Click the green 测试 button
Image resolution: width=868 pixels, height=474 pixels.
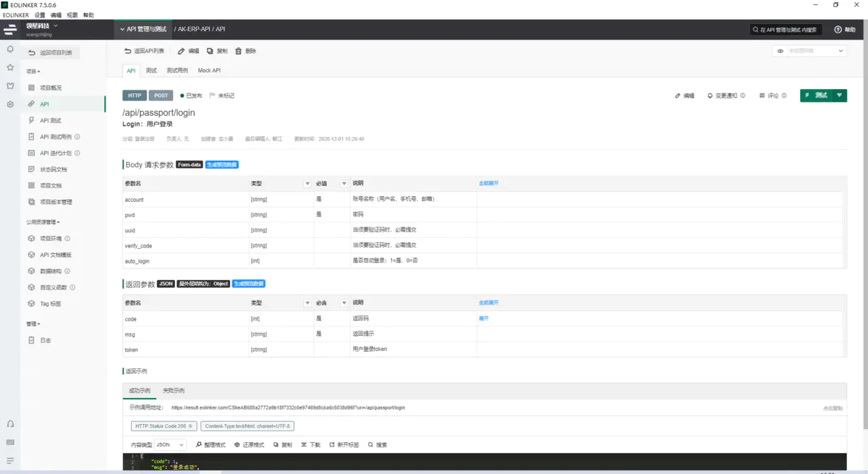(817, 96)
